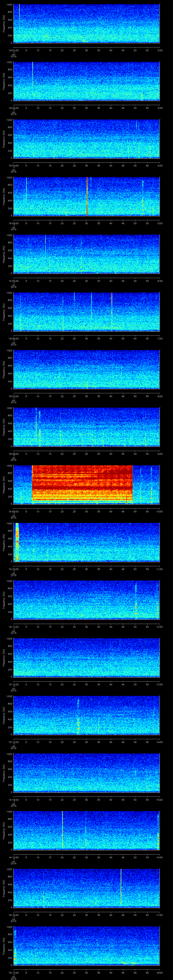Click the 19:11:00 start time label
The image size is (173, 980).
tap(13, 627)
